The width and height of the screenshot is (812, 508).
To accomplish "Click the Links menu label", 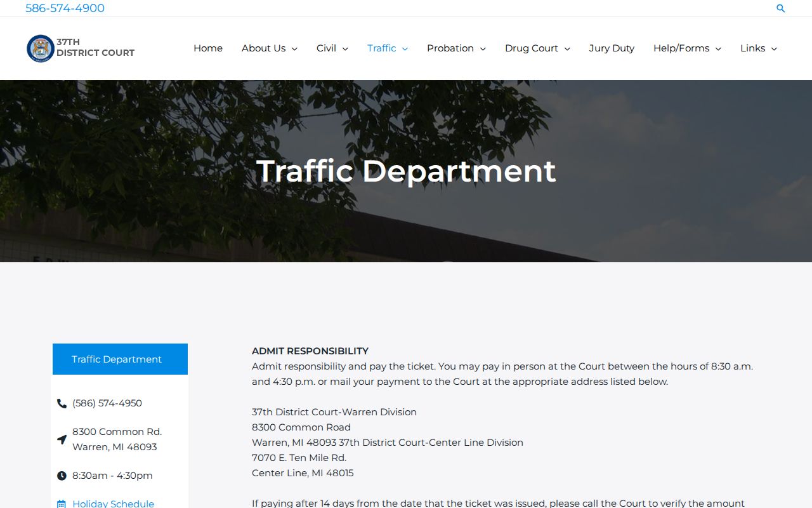I will pos(752,48).
